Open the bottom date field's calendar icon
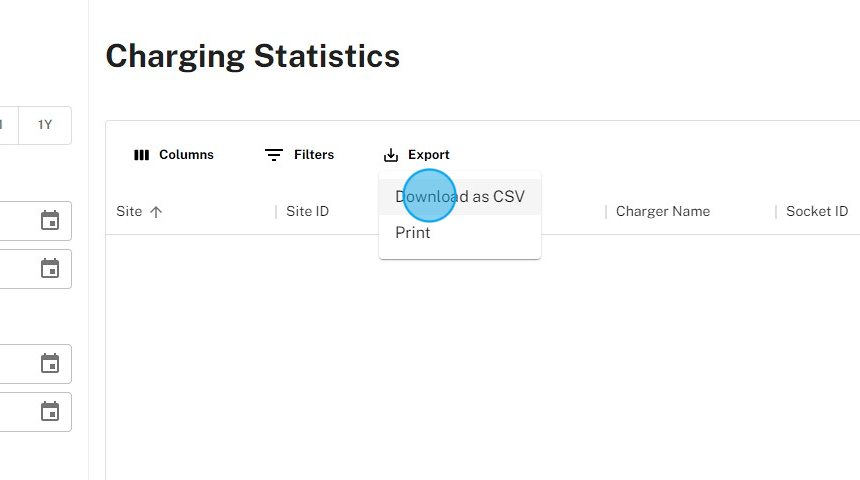This screenshot has height=480, width=860. click(50, 411)
